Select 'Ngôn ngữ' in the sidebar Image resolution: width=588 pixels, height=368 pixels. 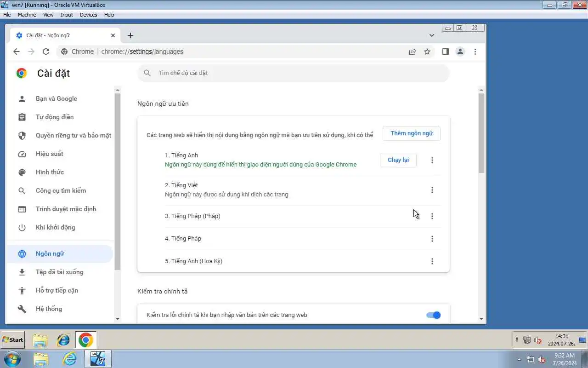pos(60,253)
